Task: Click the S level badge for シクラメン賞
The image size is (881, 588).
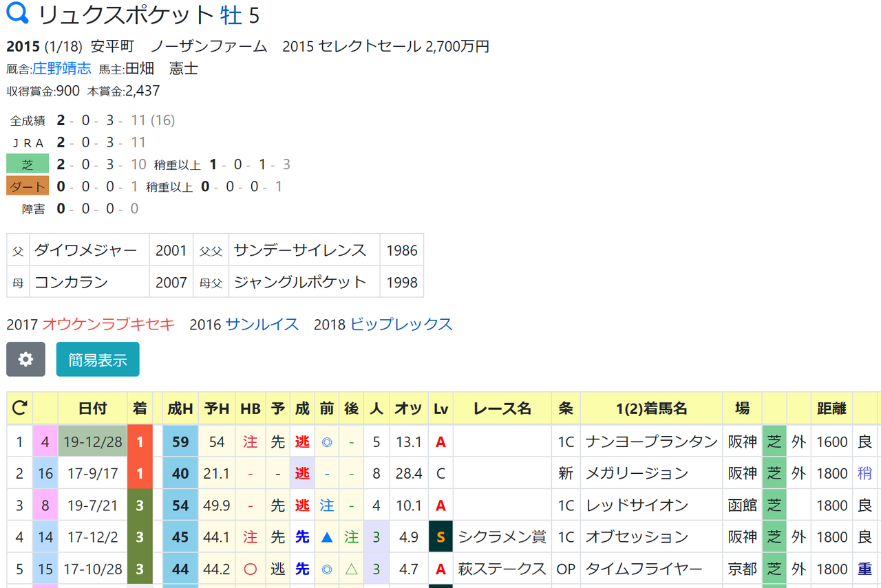Action: (441, 536)
